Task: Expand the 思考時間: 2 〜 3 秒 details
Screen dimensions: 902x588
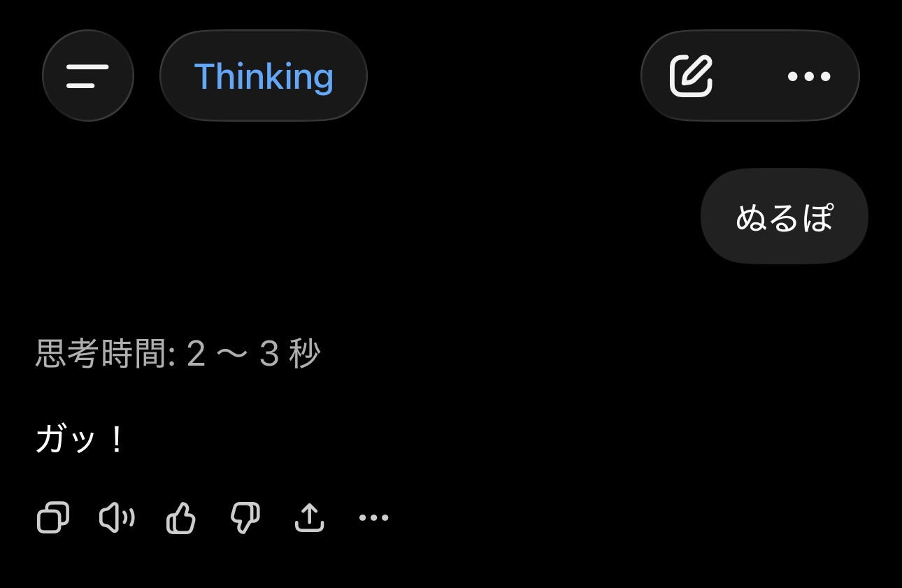Action: click(178, 354)
